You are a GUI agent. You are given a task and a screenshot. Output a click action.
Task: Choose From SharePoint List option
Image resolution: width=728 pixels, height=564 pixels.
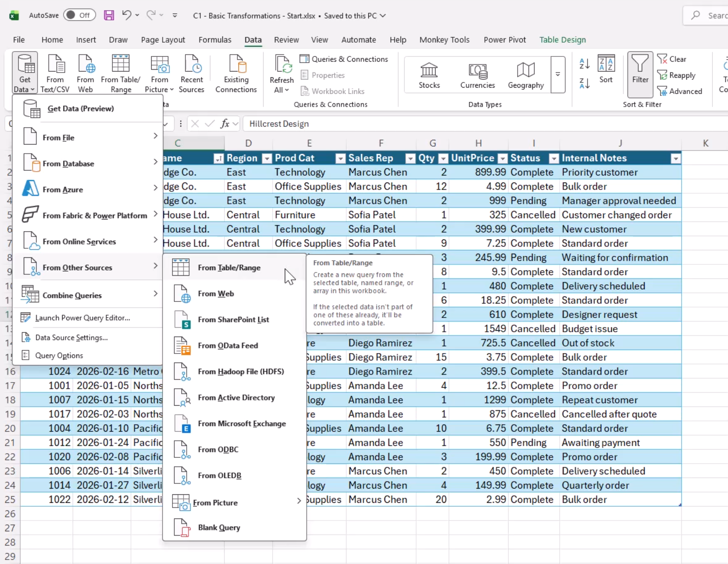(x=234, y=319)
